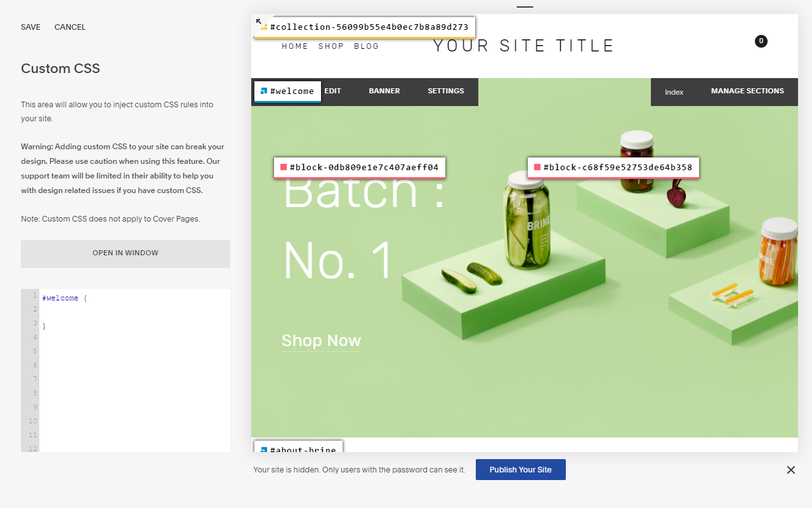Screen dimensions: 812x508
Task: Click the Index section label
Action: coord(674,91)
